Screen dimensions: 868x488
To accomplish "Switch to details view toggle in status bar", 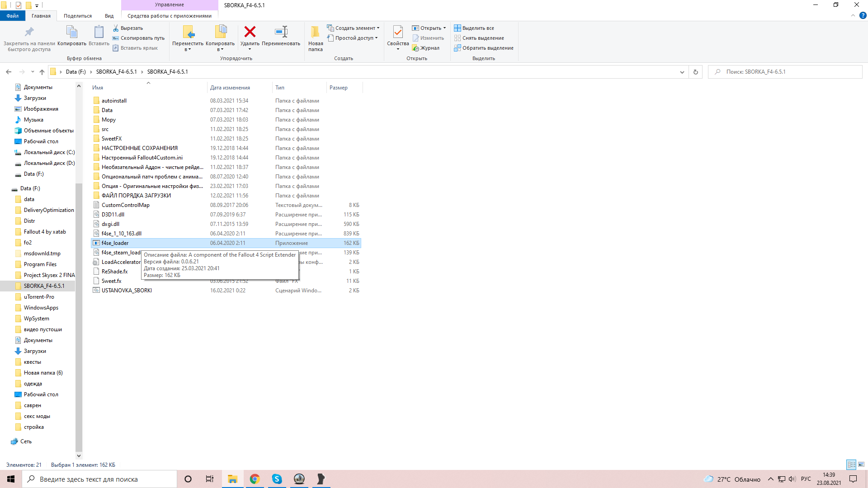I will click(851, 465).
